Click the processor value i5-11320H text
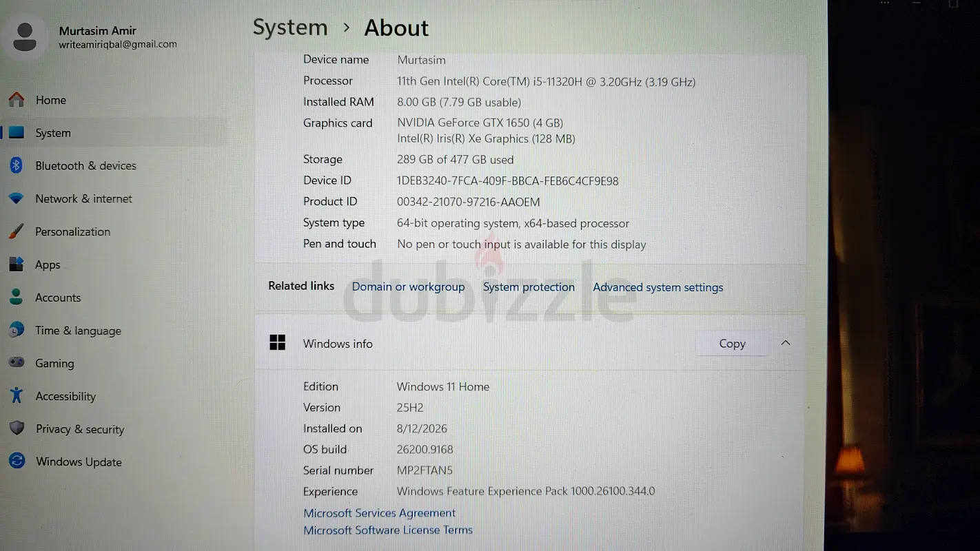 (546, 81)
